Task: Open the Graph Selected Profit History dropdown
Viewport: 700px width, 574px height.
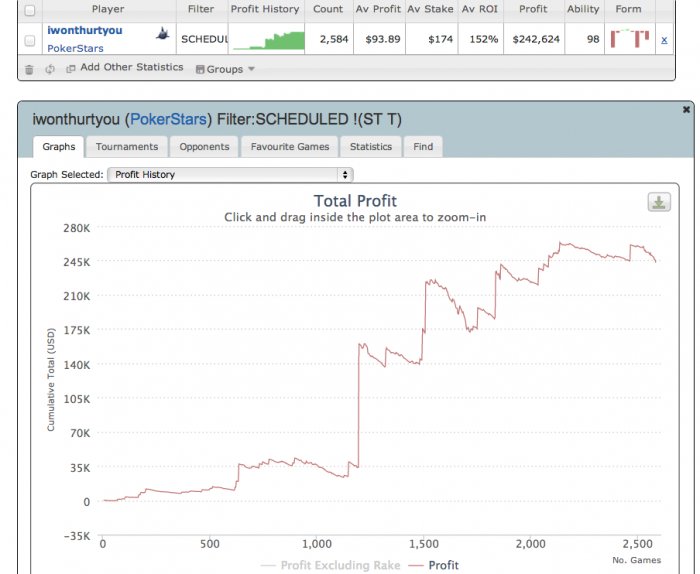Action: (230, 175)
